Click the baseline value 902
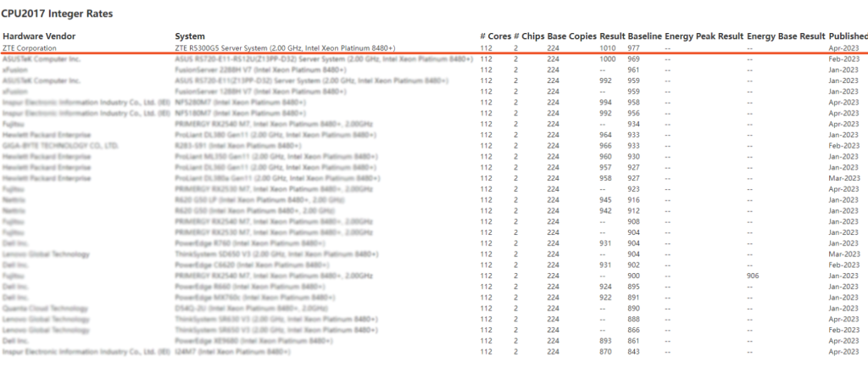The image size is (868, 368). click(634, 265)
